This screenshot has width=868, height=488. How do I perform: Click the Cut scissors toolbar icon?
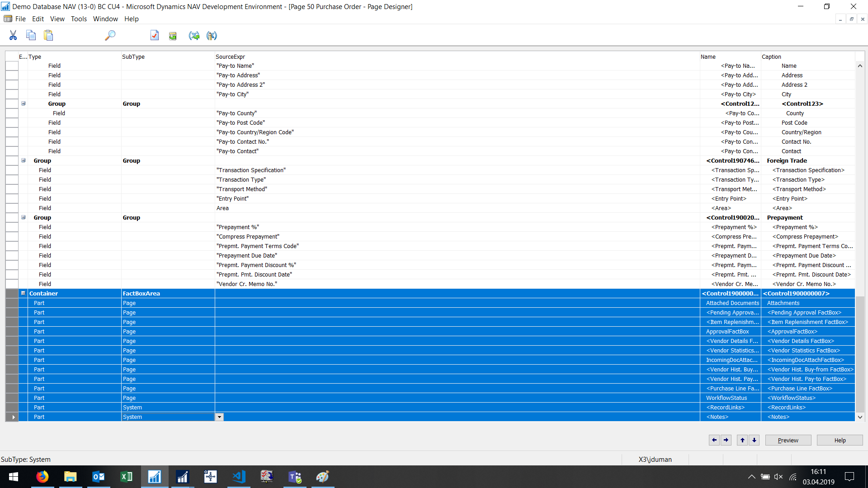13,35
